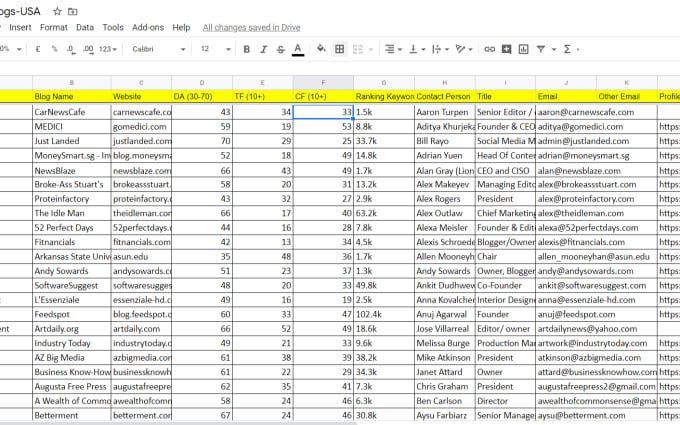Select the 'Chris Graham' contact cell
Image resolution: width=680 pixels, height=425 pixels.
[445, 386]
